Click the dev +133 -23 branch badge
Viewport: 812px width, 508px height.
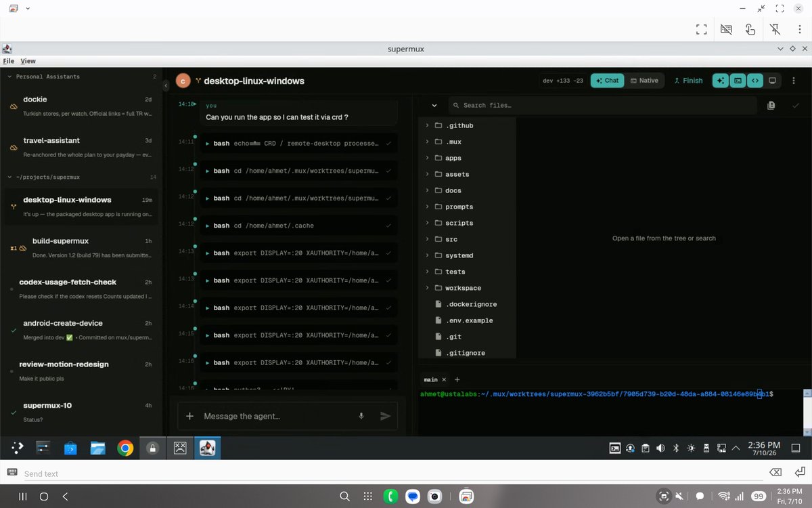562,81
